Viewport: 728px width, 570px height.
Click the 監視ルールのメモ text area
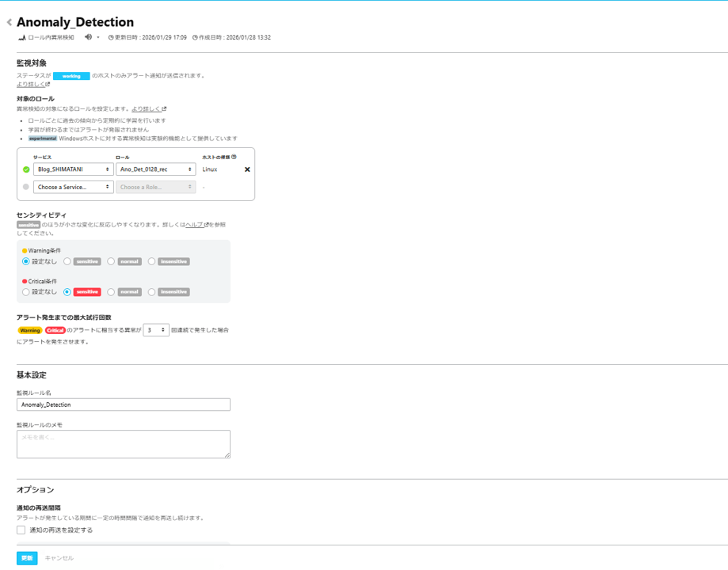[x=124, y=444]
